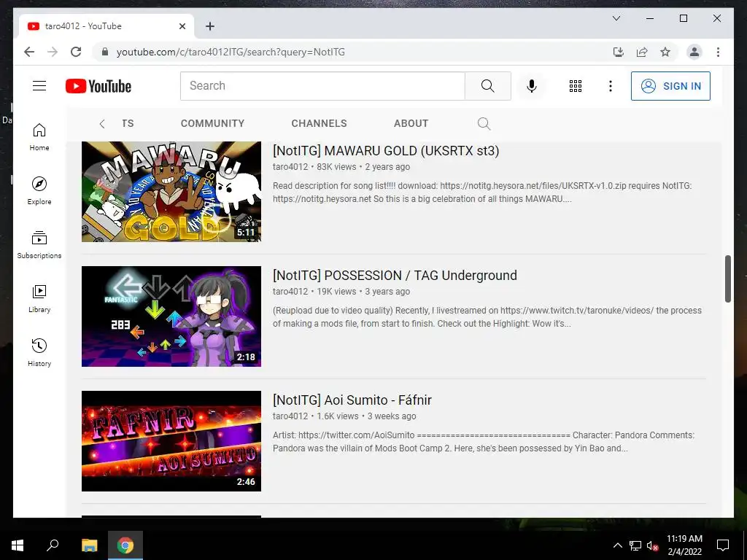Start voice search with the microphone
Screen dimensions: 747x560
(532, 86)
